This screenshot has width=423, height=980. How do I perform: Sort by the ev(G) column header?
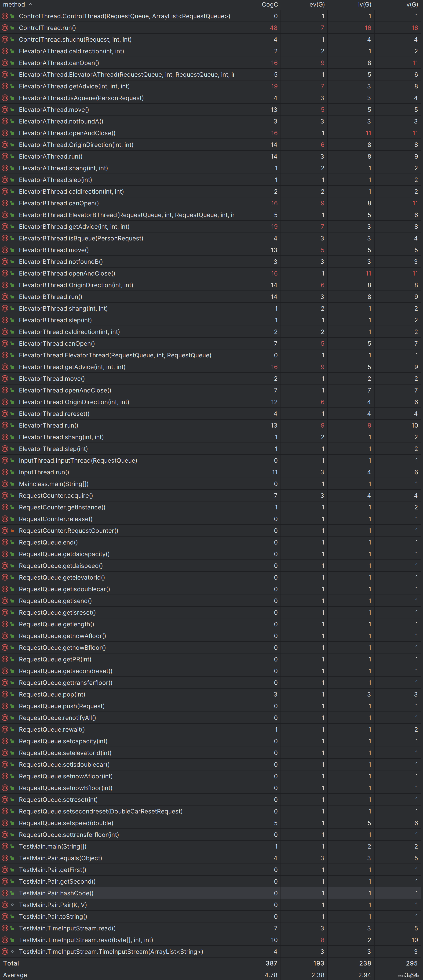pos(317,5)
